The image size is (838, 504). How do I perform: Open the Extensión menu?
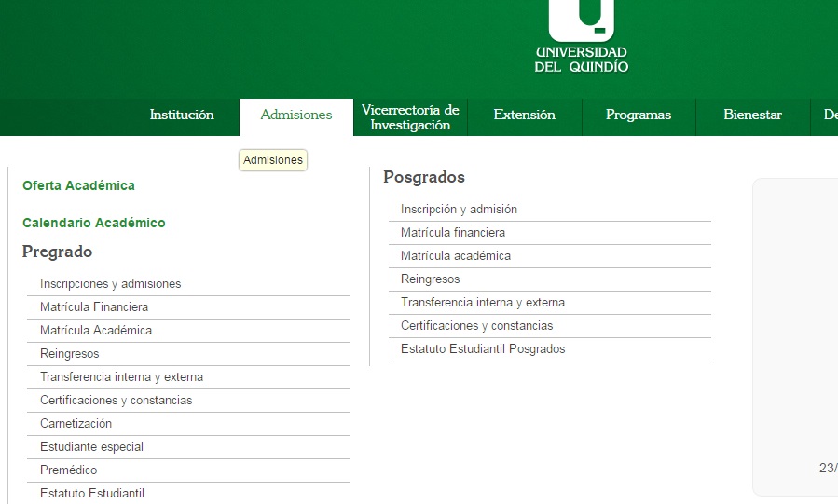point(524,115)
